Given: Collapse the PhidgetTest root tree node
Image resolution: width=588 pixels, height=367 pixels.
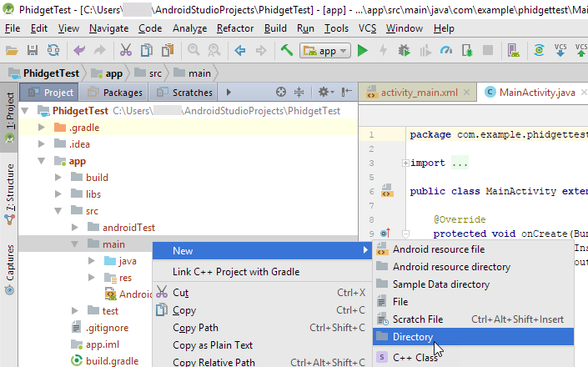Looking at the screenshot, I should [x=25, y=111].
